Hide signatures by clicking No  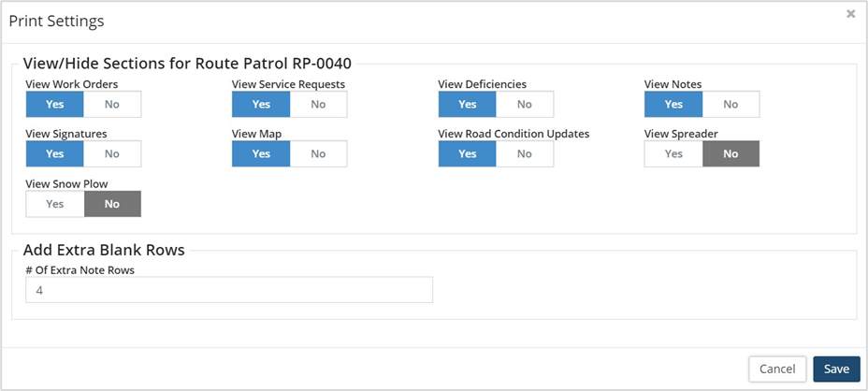click(x=112, y=153)
